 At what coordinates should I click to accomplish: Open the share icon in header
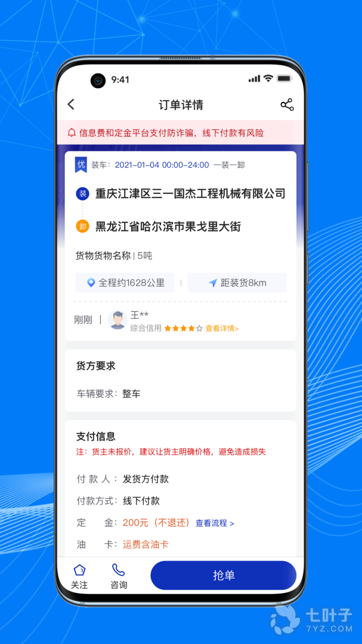tap(287, 104)
